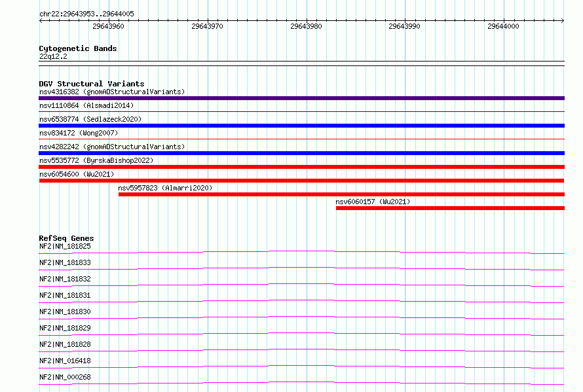Click the red nsv6054600 variant bar
The height and width of the screenshot is (392, 583).
tap(301, 181)
